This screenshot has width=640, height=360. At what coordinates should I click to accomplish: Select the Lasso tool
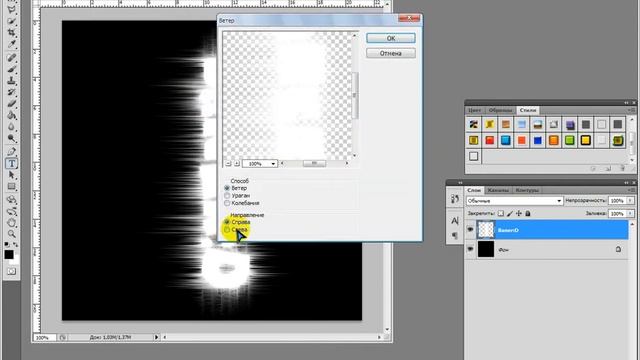11,9
